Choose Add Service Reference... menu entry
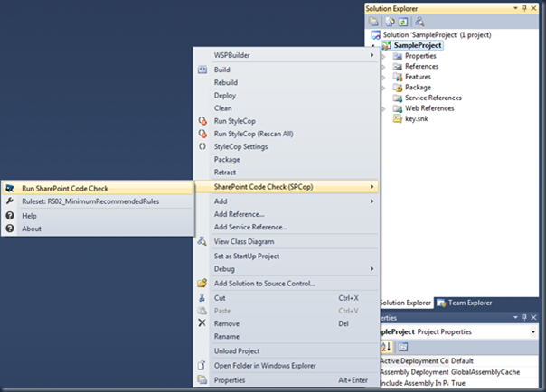The width and height of the screenshot is (546, 392). click(250, 227)
